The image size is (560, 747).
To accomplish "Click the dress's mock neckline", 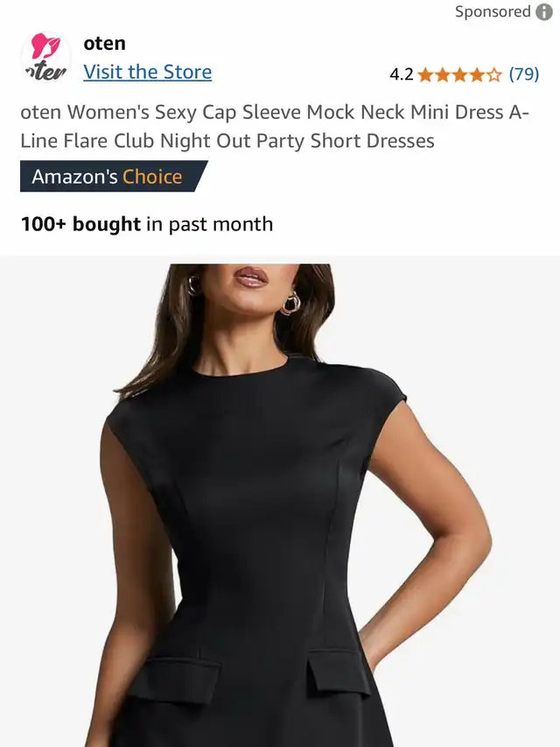I will (241, 369).
